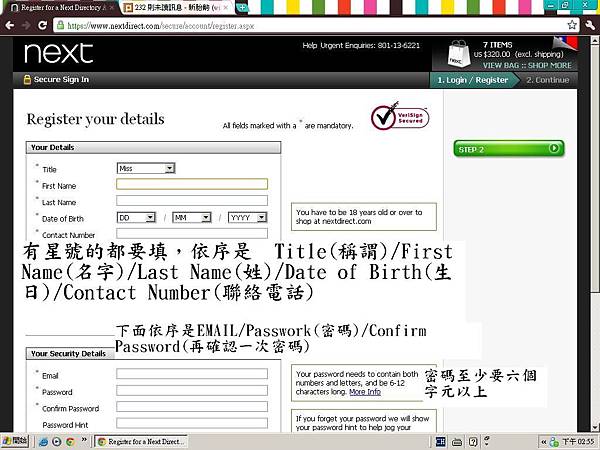The width and height of the screenshot is (600, 450).
Task: Reload the page with refresh icon
Action: (42, 25)
